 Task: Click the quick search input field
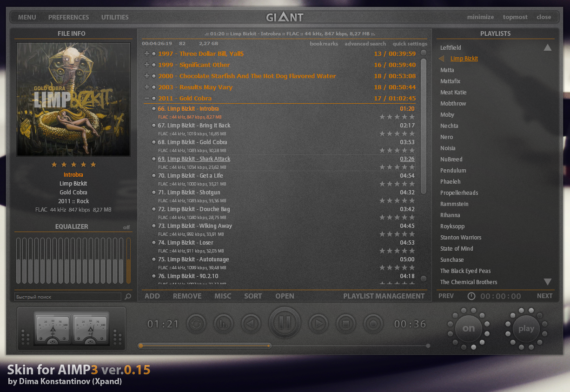point(68,297)
